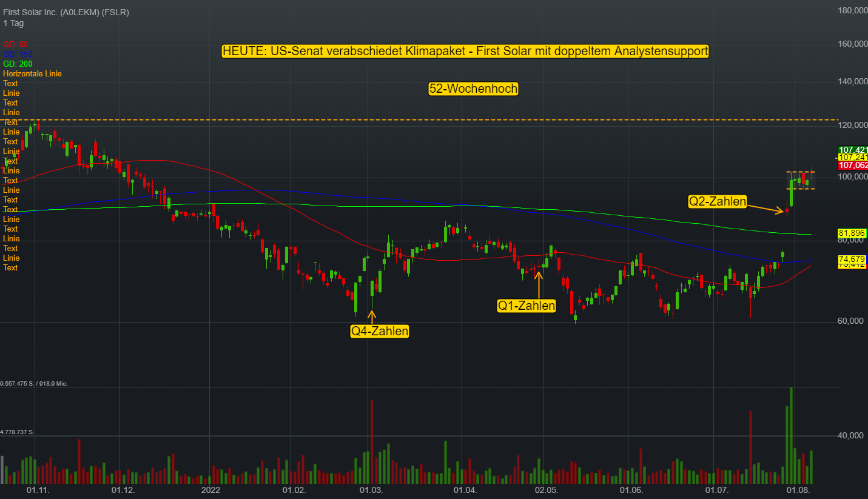Click the 160,000 price axis label

(x=852, y=44)
